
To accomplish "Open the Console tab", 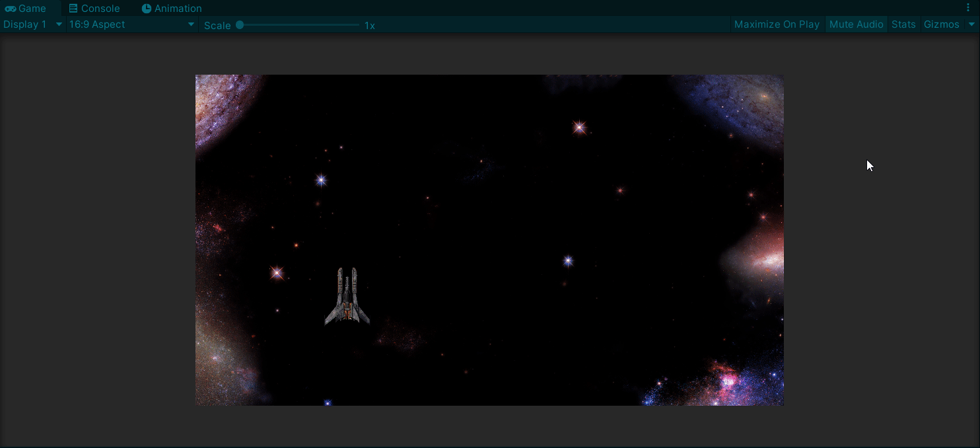I will (x=94, y=9).
